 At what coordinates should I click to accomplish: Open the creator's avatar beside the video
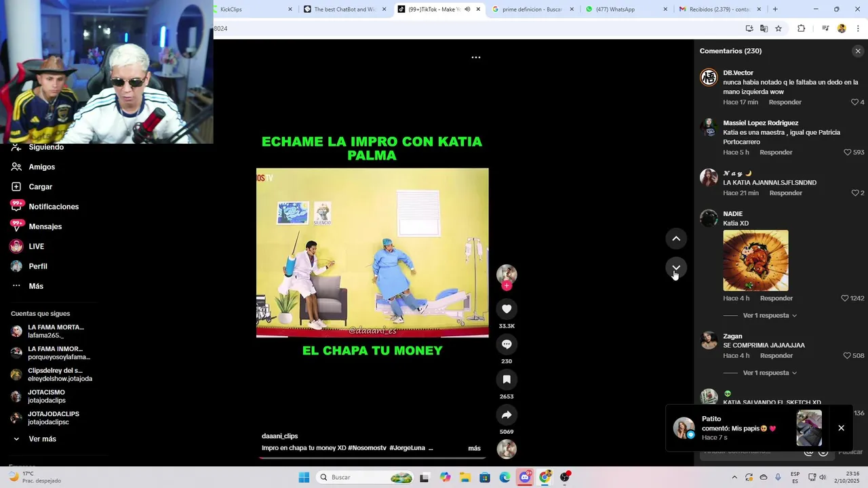(x=507, y=274)
